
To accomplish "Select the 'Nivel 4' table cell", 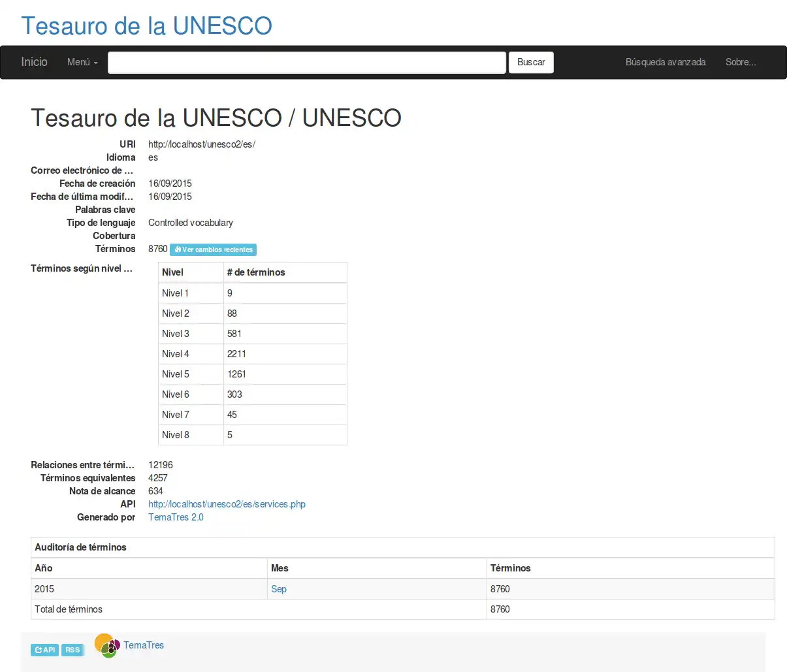I will [x=191, y=354].
